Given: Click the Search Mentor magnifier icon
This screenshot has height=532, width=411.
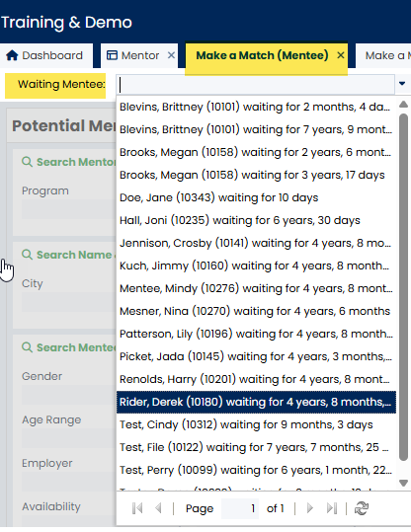Looking at the screenshot, I should tap(28, 162).
